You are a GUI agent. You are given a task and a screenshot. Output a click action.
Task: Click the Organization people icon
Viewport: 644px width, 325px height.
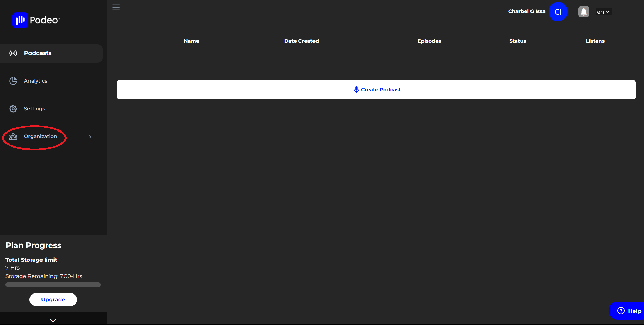click(x=13, y=137)
